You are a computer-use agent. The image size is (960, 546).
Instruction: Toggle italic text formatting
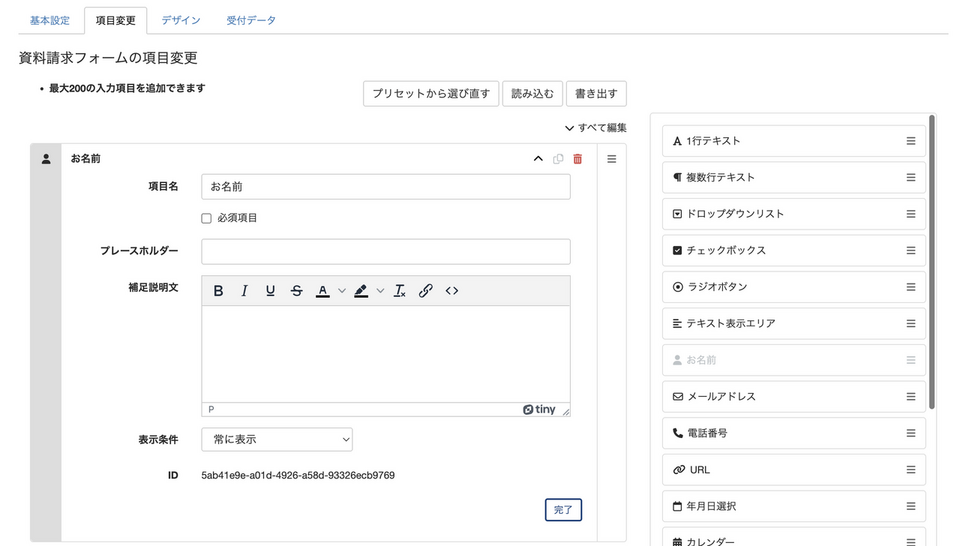244,291
